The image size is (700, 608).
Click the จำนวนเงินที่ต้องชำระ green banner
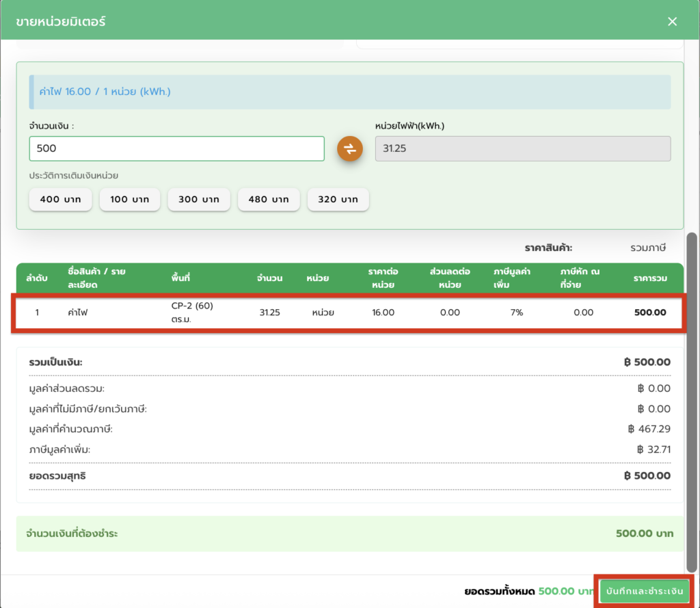(349, 533)
